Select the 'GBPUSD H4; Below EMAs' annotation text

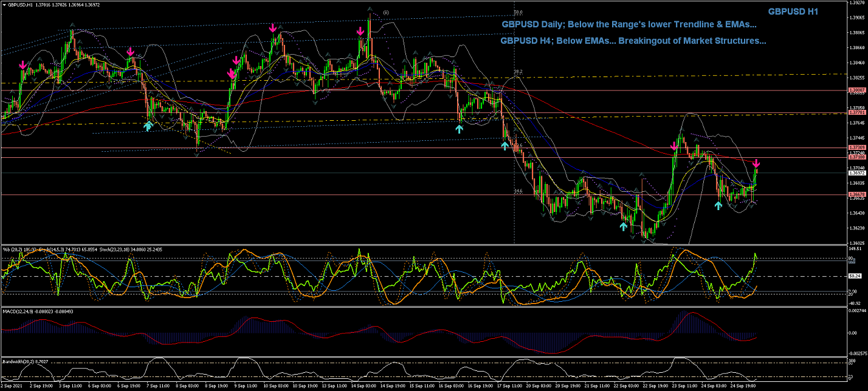[x=632, y=41]
